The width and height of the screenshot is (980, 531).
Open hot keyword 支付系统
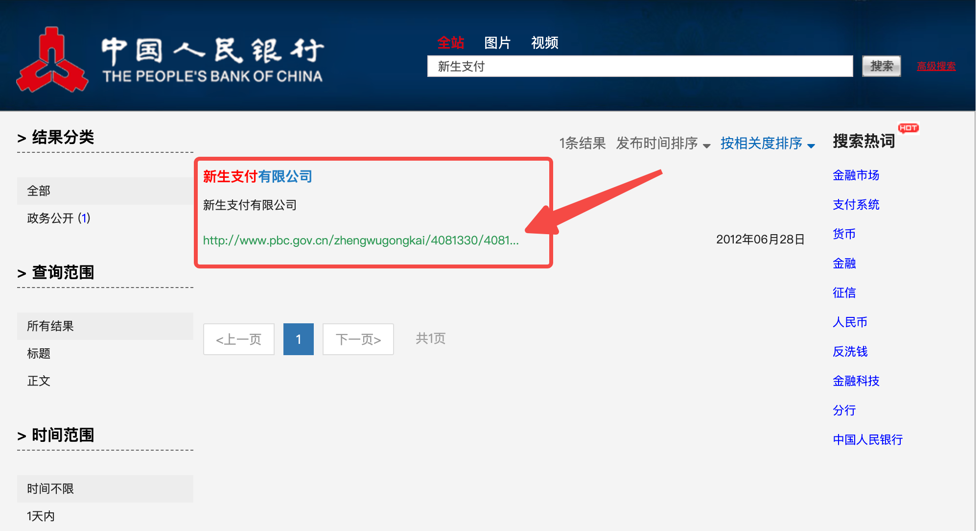tap(856, 204)
